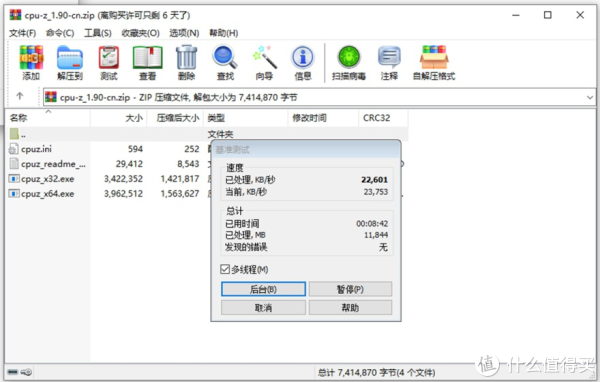
Task: Click the cpuz_x32.exe file icon
Action: pos(14,179)
